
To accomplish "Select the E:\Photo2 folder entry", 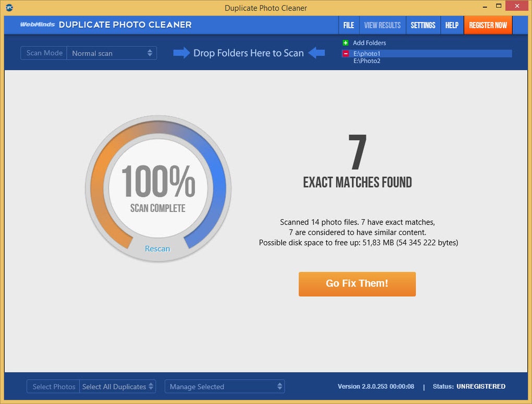I will click(367, 61).
